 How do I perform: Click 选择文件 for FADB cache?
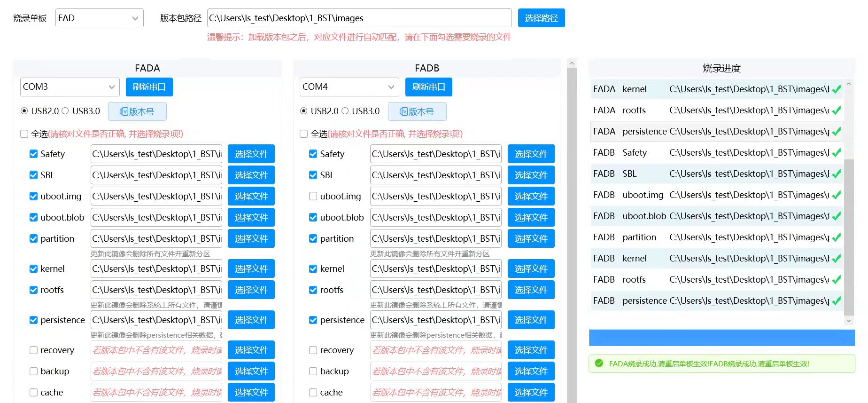(531, 392)
